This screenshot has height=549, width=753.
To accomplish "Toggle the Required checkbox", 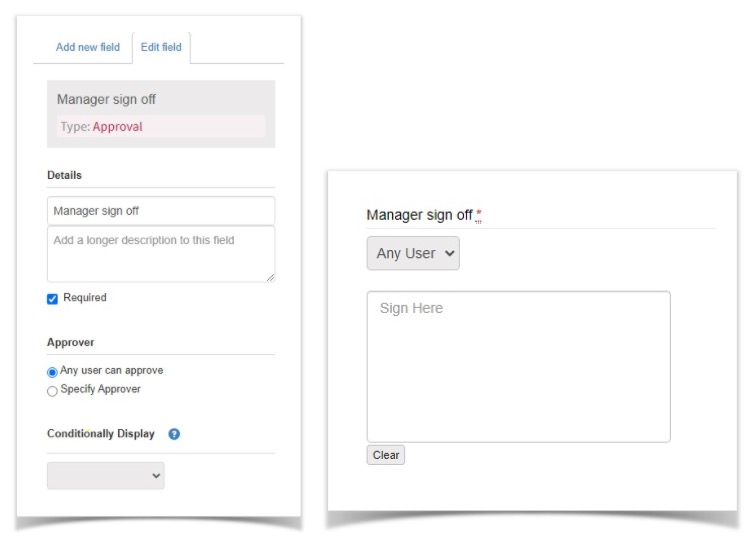I will 53,299.
